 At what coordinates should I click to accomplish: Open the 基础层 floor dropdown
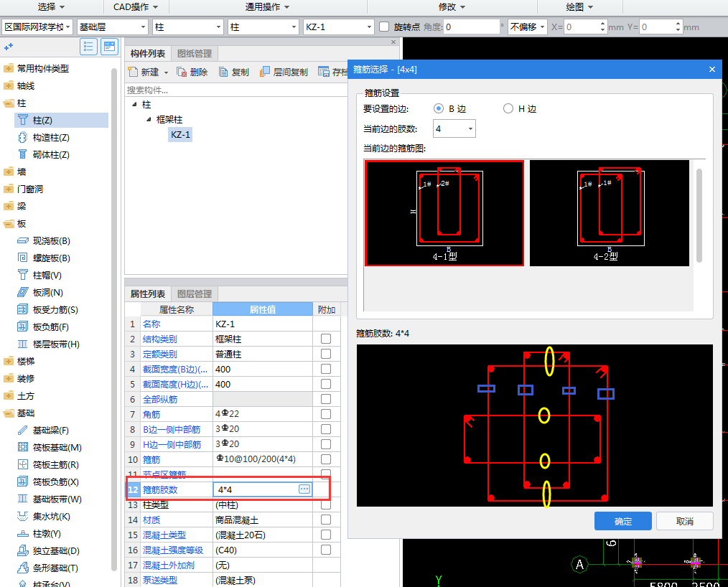tap(112, 27)
